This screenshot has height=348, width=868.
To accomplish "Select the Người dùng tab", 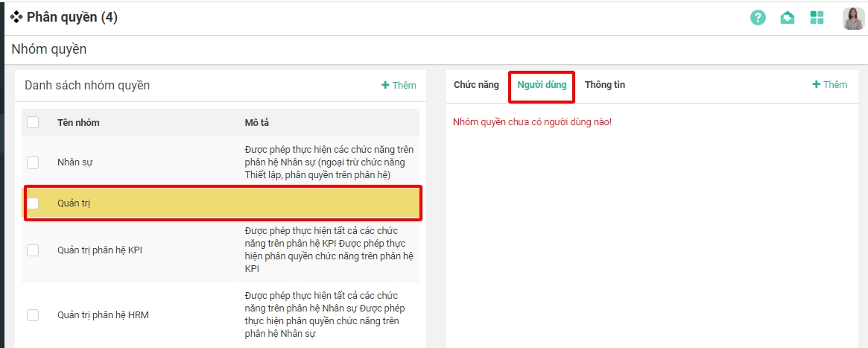I will coord(542,85).
